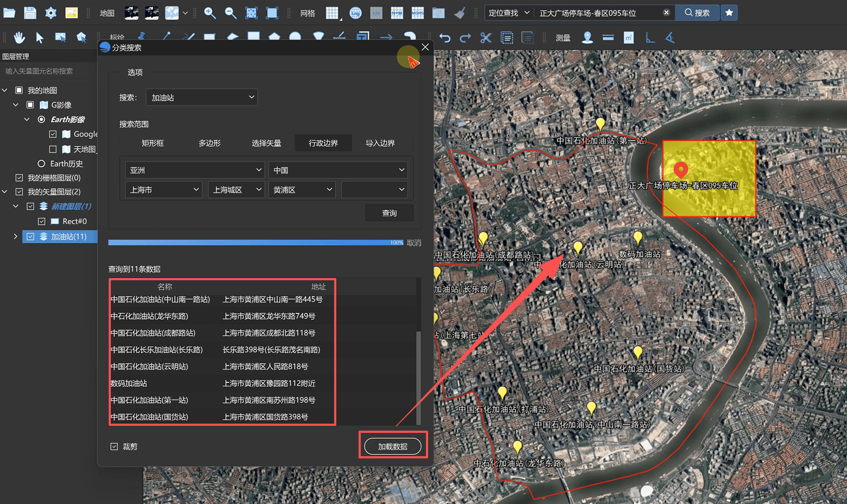Click the zoom out magnifier
The height and width of the screenshot is (504, 847).
click(x=230, y=12)
